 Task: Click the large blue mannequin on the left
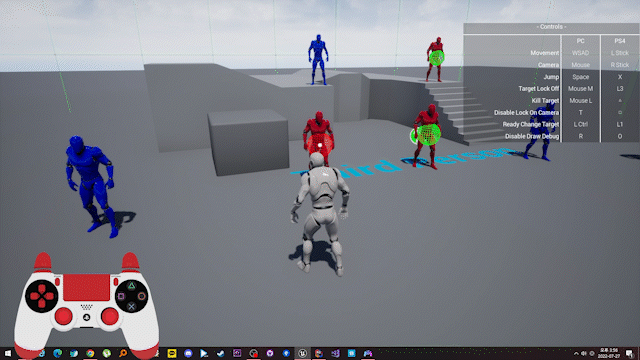pyautogui.click(x=92, y=186)
